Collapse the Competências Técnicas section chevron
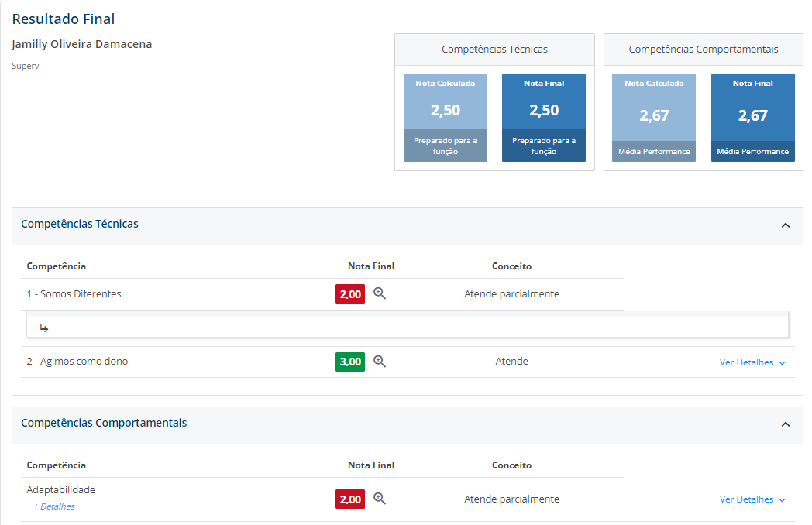The height and width of the screenshot is (525, 812). coord(785,225)
